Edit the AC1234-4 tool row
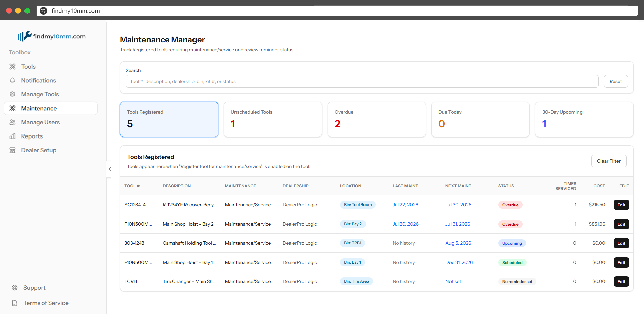Screen dimensions: 644x314 pos(621,205)
